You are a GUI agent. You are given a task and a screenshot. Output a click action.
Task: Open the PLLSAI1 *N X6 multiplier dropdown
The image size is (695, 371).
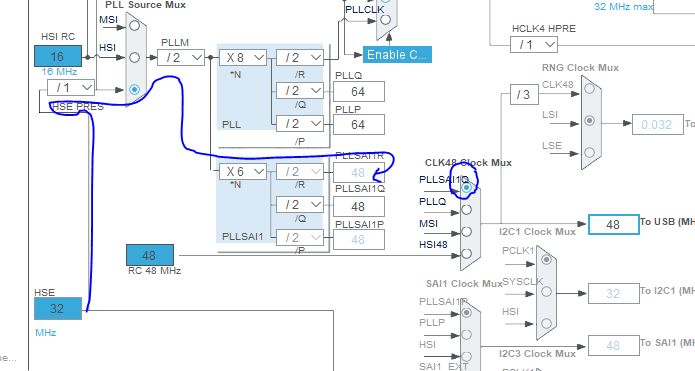[243, 172]
